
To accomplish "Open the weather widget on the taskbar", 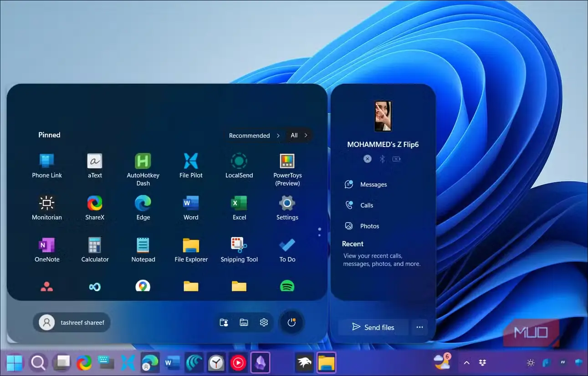I will [x=442, y=362].
